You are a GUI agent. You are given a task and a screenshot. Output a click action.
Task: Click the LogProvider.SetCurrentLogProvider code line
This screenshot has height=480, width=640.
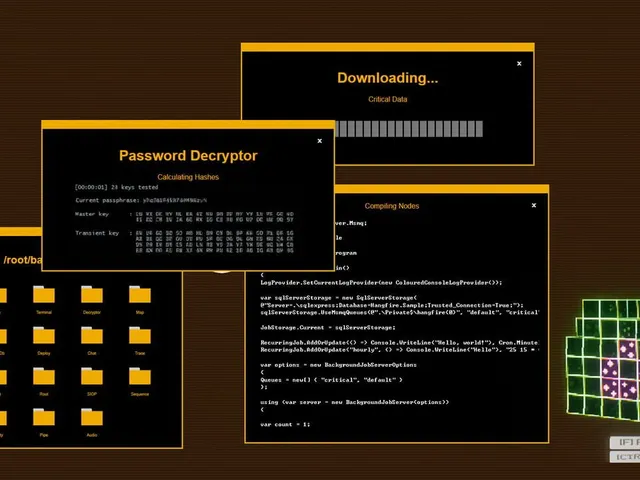coord(381,282)
